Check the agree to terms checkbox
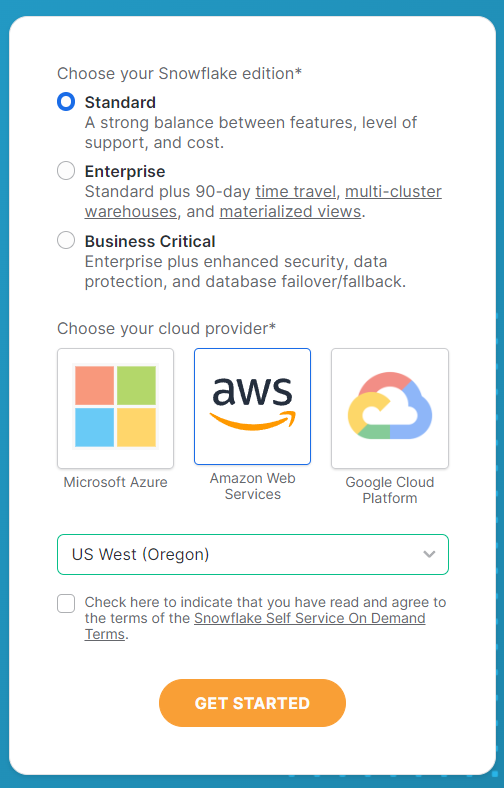This screenshot has width=504, height=788. click(x=66, y=603)
